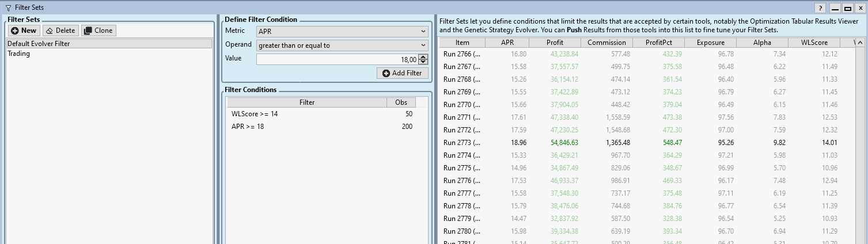The height and width of the screenshot is (244, 868).
Task: Click the Value input field
Action: pos(337,59)
